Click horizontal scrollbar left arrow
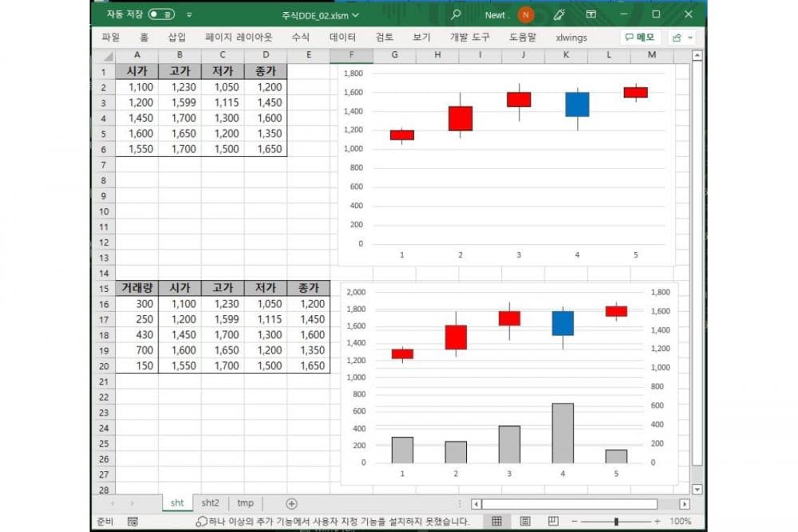The height and width of the screenshot is (532, 798). [x=476, y=504]
